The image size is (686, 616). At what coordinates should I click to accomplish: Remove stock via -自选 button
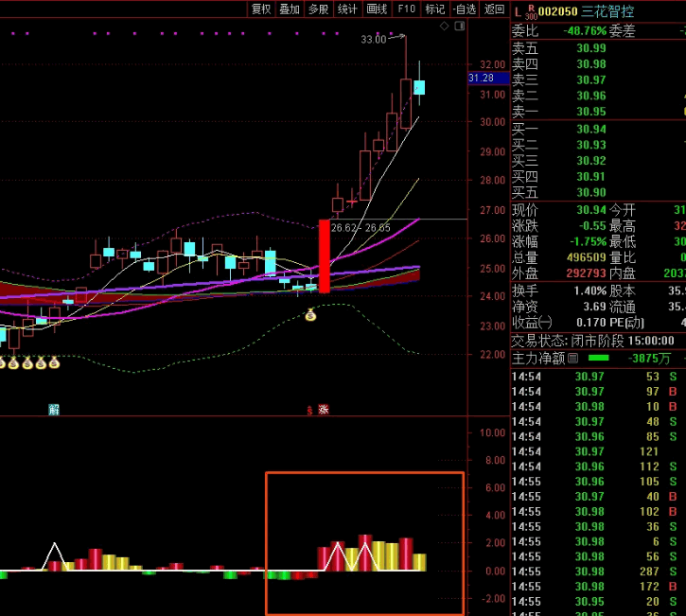[x=465, y=9]
